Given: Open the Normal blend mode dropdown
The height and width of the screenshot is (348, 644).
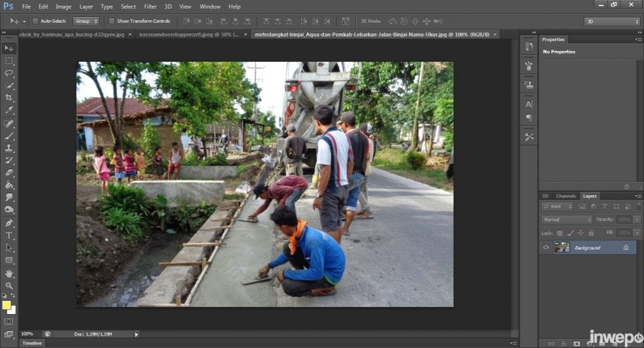Looking at the screenshot, I should tap(567, 220).
